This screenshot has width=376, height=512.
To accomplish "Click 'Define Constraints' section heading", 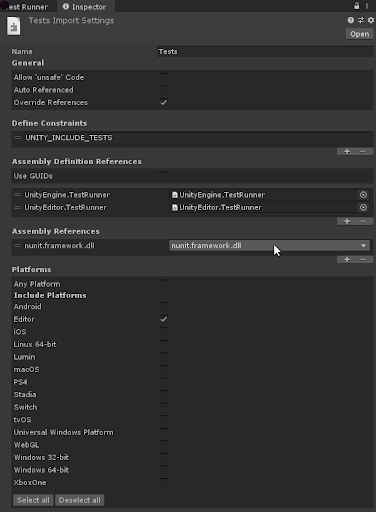I will pos(49,123).
